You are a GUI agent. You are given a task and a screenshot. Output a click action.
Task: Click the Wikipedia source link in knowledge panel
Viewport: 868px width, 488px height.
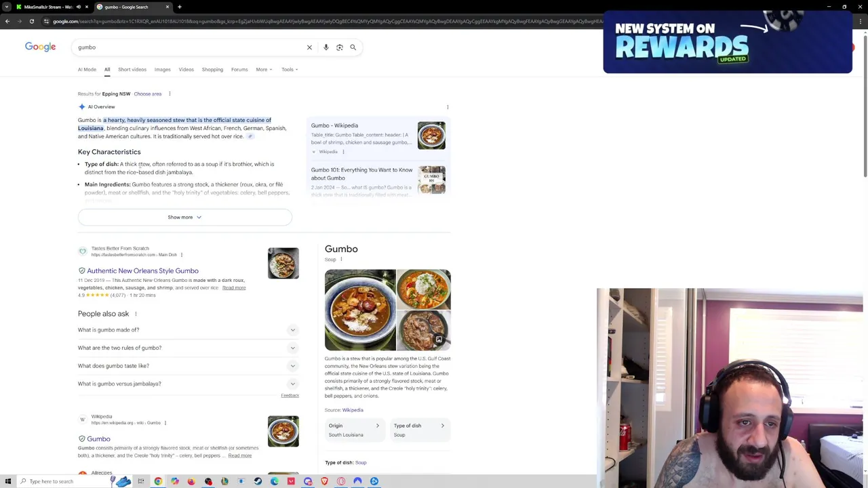pos(353,410)
